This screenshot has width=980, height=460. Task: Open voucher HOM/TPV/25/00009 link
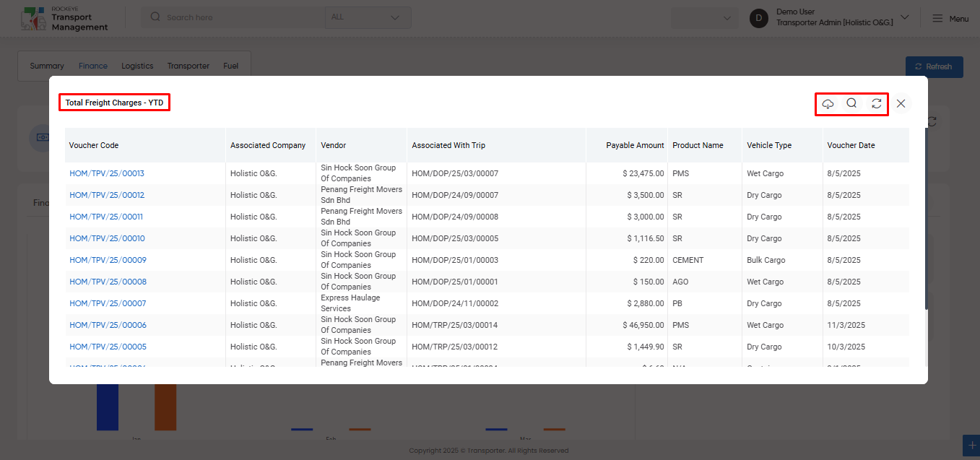108,260
